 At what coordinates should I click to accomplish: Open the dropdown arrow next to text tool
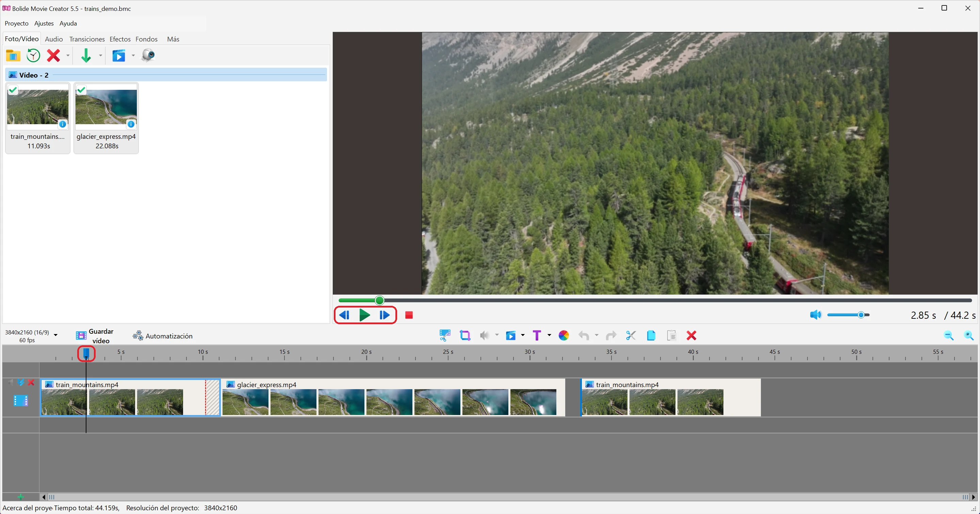[549, 335]
